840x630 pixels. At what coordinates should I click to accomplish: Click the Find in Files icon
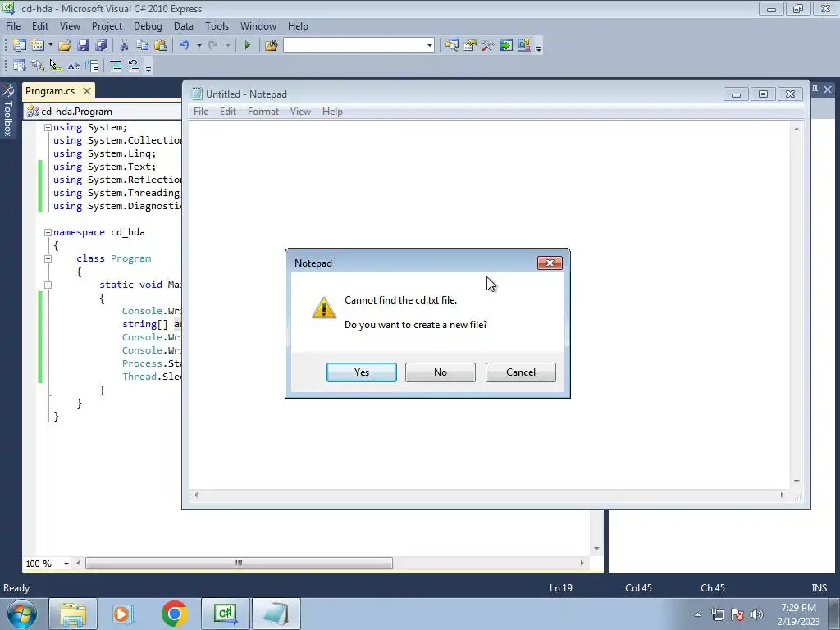pyautogui.click(x=271, y=46)
